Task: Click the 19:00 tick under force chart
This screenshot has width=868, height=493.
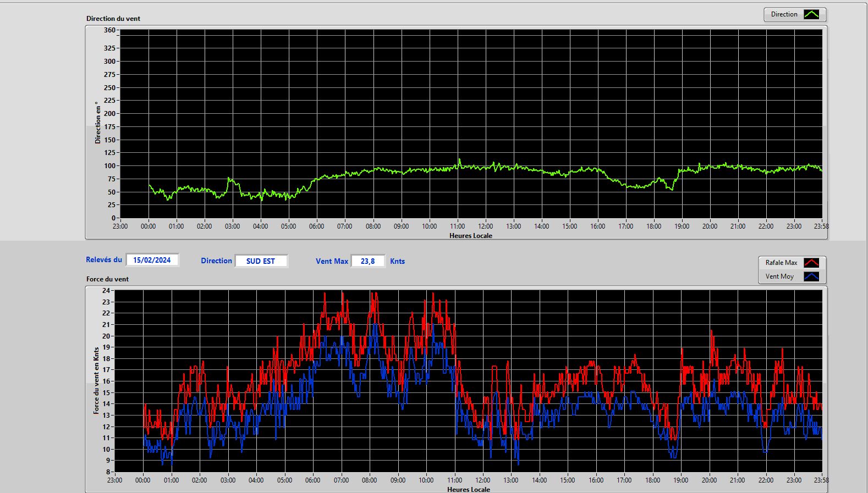Action: (681, 480)
